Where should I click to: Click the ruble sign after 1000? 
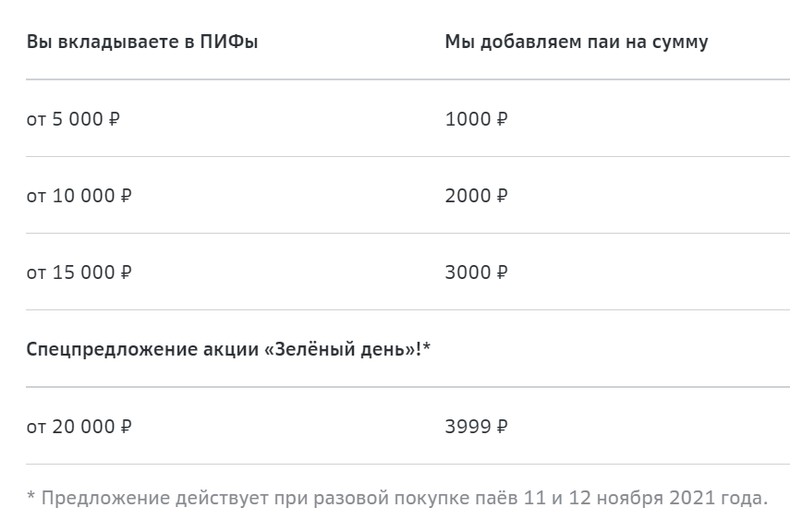coord(502,119)
